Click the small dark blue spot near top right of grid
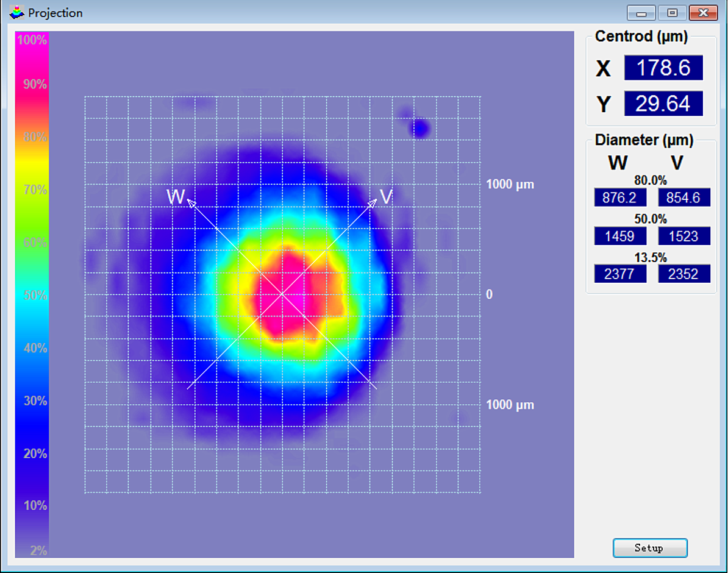This screenshot has width=728, height=573. [419, 129]
